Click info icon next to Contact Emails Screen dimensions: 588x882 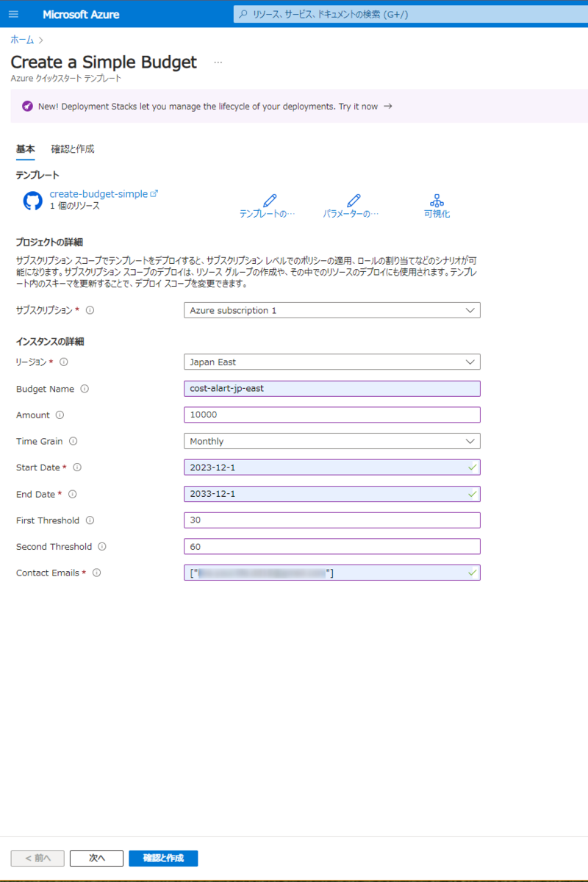[x=96, y=573]
